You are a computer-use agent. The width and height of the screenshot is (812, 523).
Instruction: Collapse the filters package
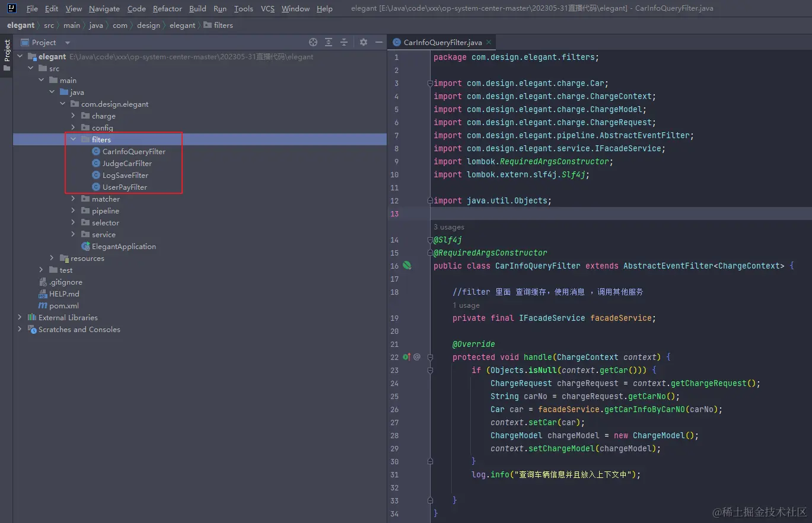[x=73, y=139]
